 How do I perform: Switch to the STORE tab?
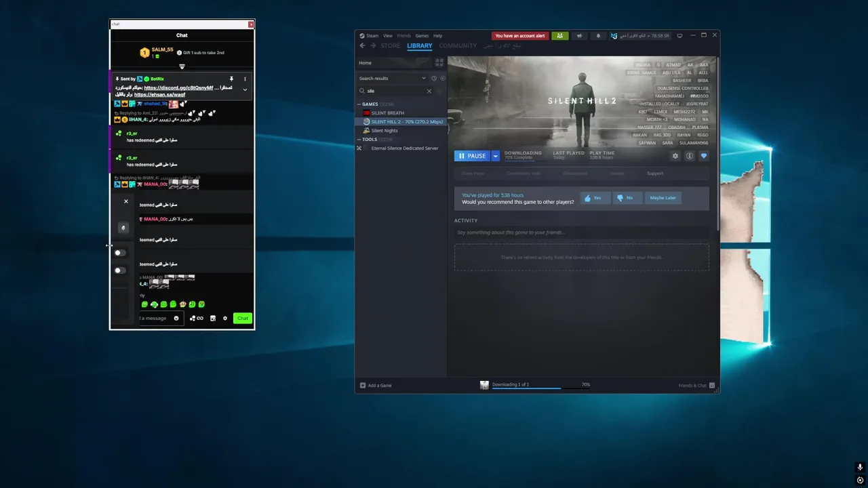pos(390,46)
